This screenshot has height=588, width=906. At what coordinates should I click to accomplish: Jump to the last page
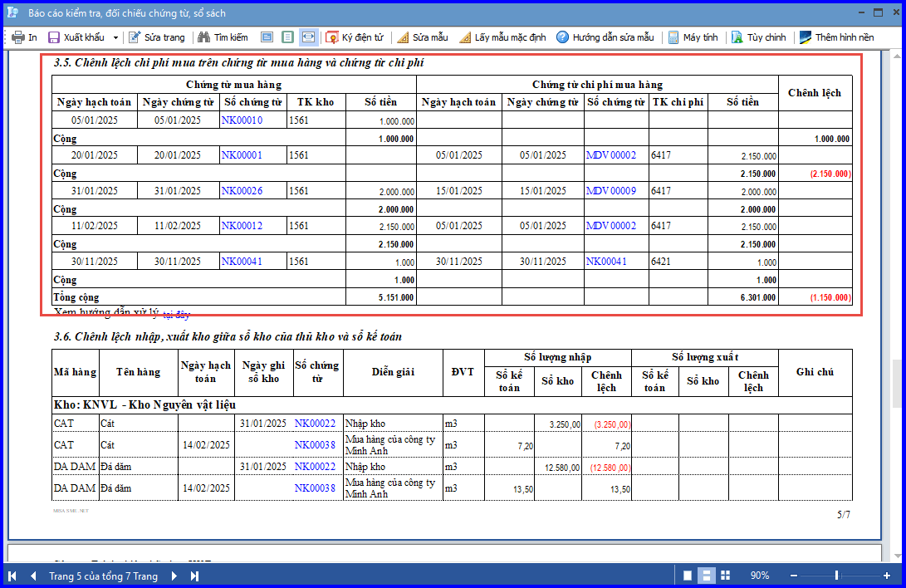coord(194,576)
